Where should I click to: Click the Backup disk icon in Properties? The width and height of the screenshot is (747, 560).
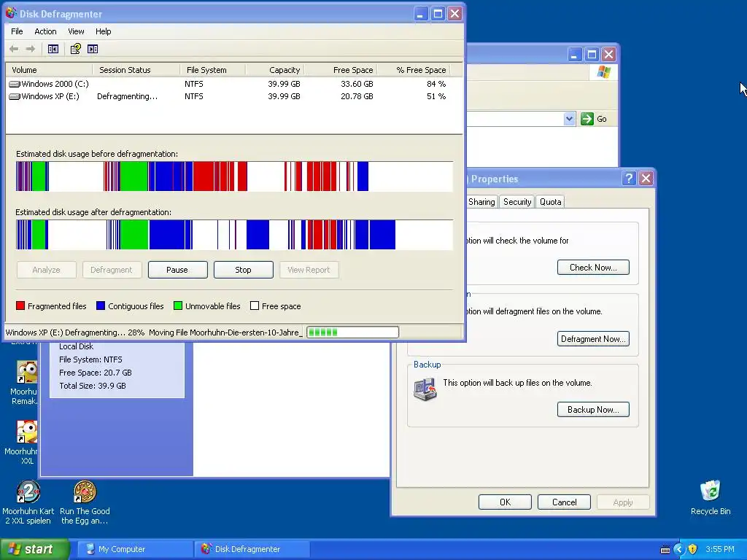point(425,389)
